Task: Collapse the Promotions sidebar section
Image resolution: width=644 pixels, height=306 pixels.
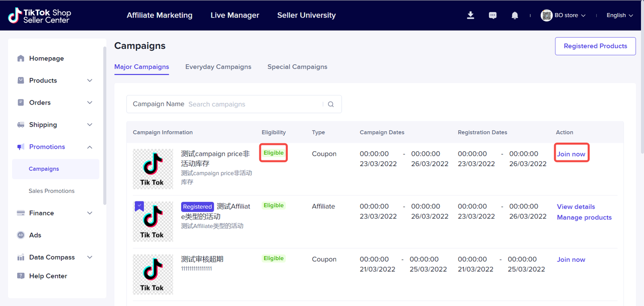Action: point(90,147)
